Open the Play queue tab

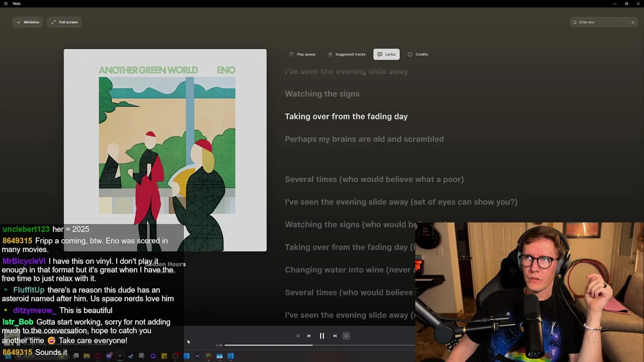pos(302,54)
